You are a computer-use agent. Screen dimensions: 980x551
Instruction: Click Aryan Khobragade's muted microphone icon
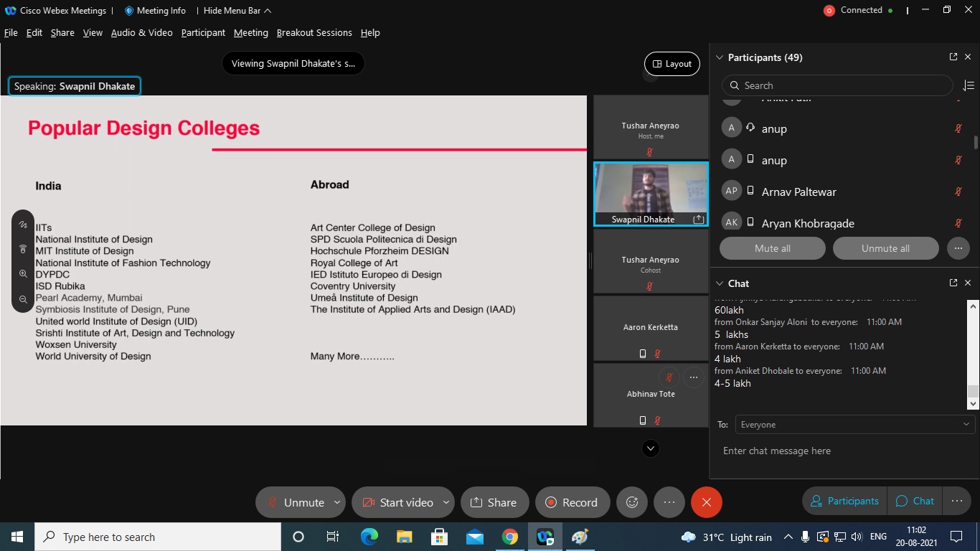(x=958, y=223)
